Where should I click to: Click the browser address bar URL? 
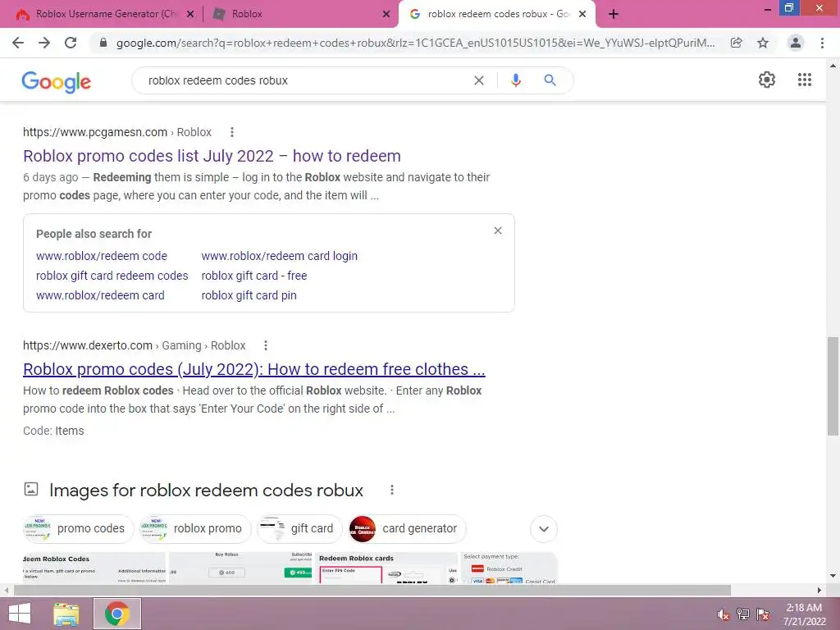coord(415,43)
